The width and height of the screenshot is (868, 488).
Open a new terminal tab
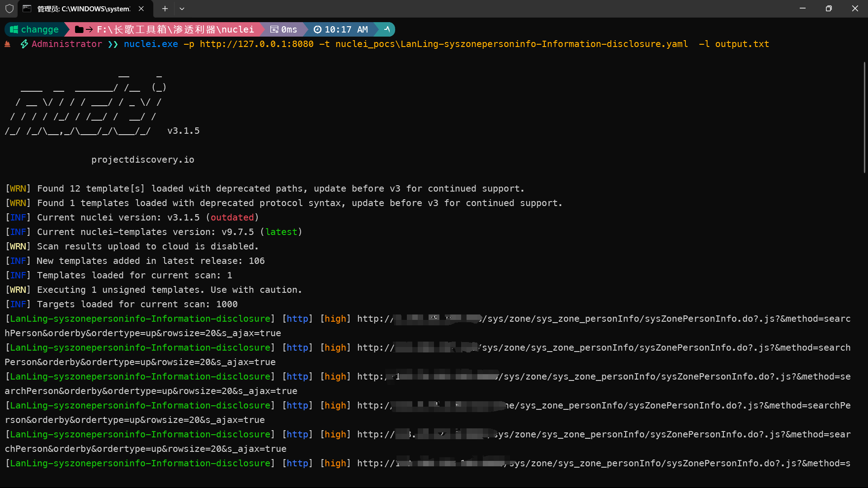click(x=165, y=9)
